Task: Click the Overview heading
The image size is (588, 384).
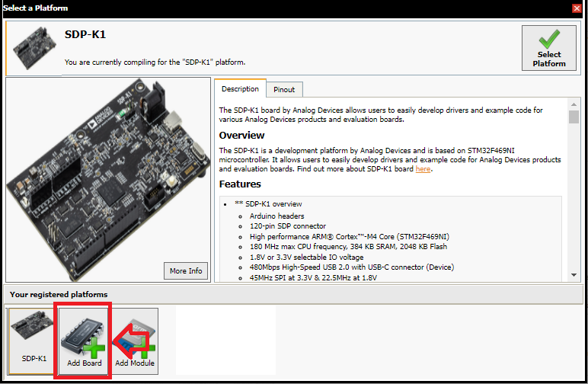Action: coord(241,136)
